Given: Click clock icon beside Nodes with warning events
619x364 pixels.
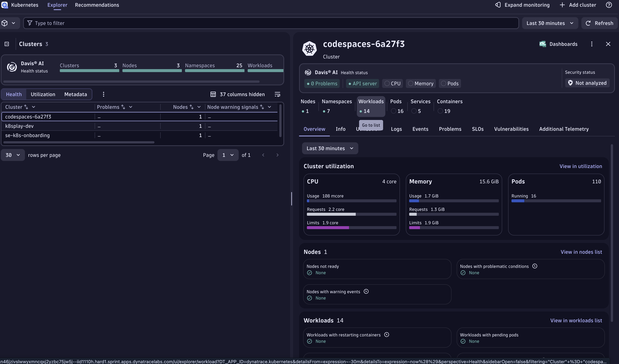Looking at the screenshot, I should point(366,292).
